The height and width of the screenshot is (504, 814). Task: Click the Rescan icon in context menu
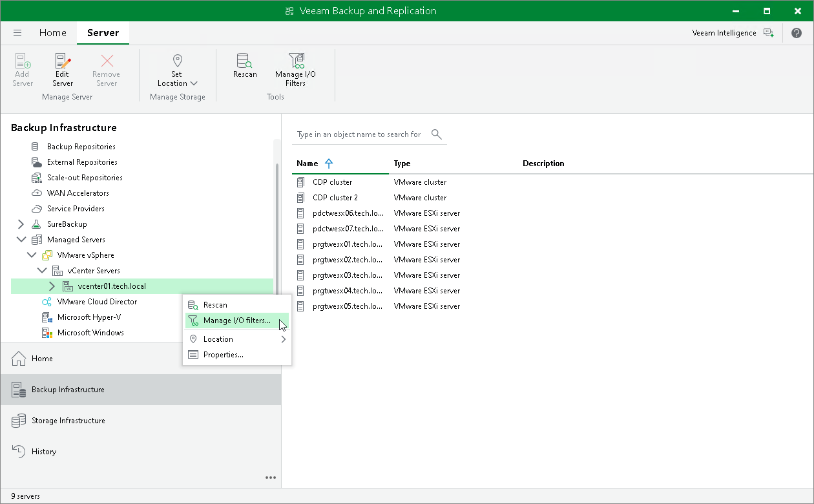tap(193, 305)
